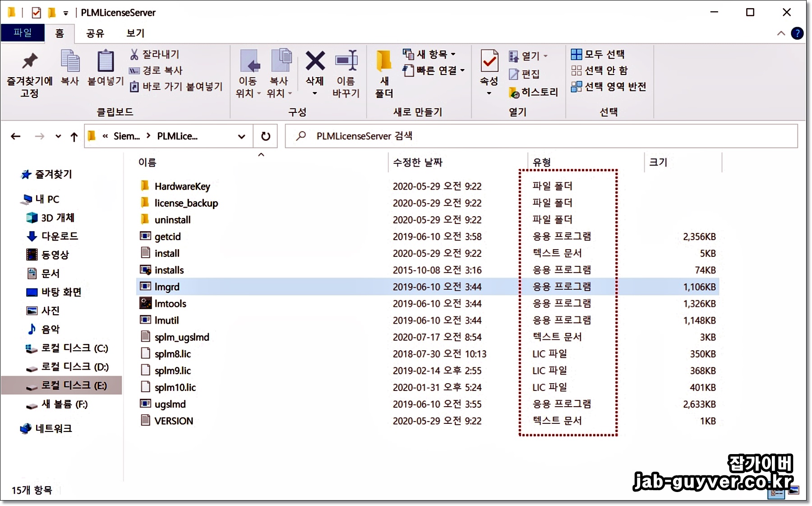Click the Paste (붙여넣기) ribbon icon
812x506 pixels.
106,61
